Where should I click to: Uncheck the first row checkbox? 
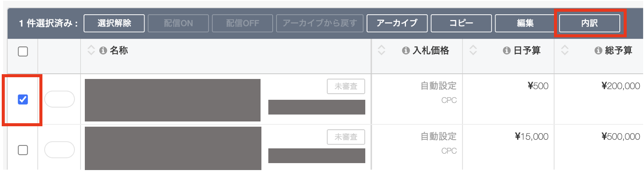23,100
